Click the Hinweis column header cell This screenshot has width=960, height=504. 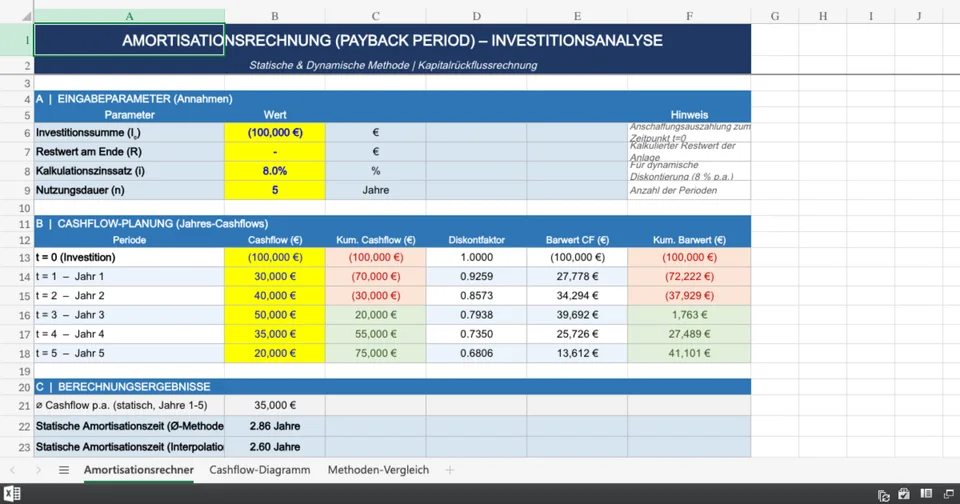click(x=689, y=115)
